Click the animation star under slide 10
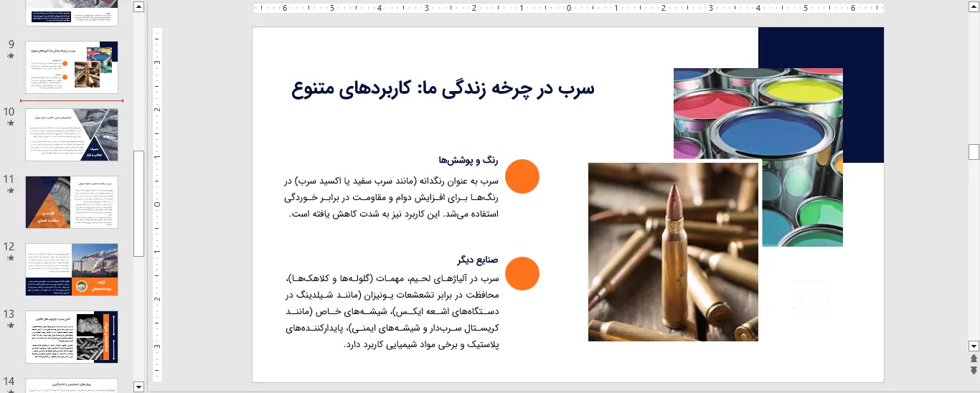Viewport: 980px width, 393px height. click(x=10, y=123)
